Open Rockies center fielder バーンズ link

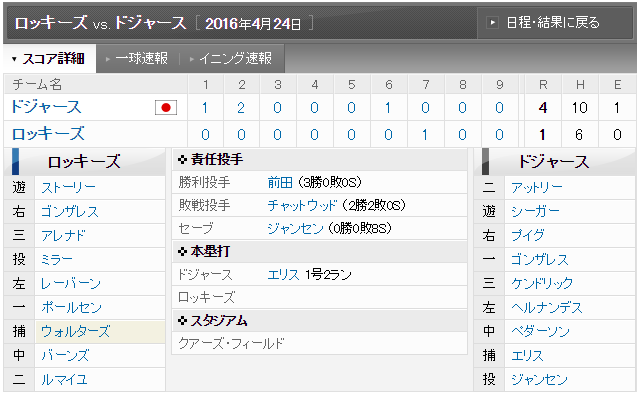65,356
